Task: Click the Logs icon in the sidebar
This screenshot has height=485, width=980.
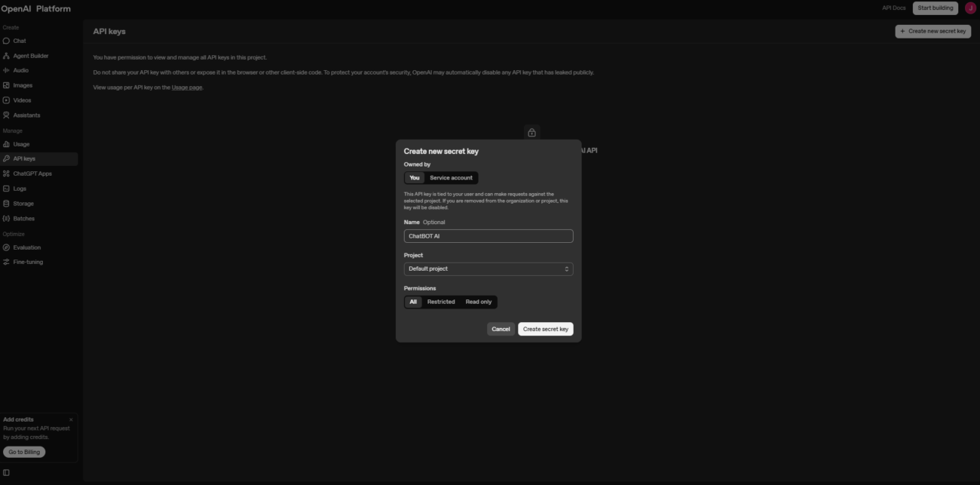Action: (x=6, y=189)
